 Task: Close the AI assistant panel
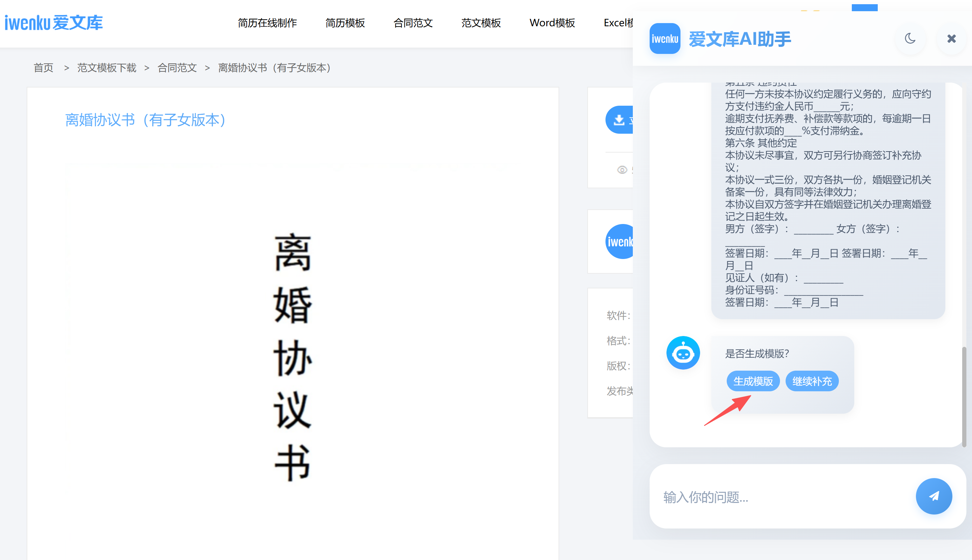tap(951, 38)
